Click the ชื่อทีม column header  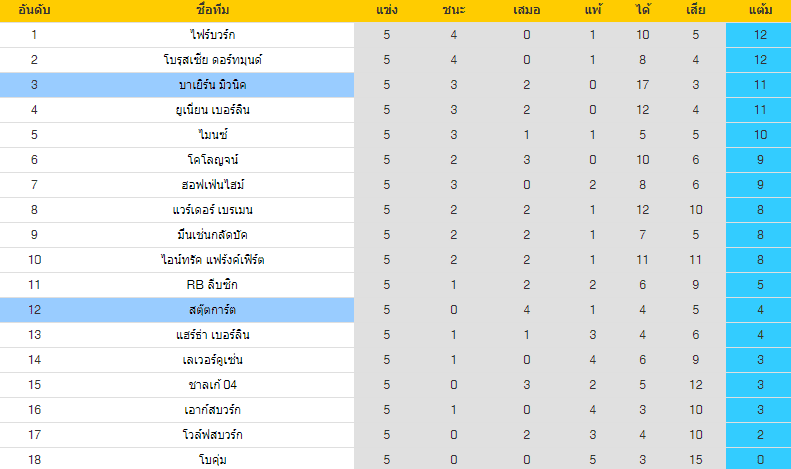coord(212,10)
